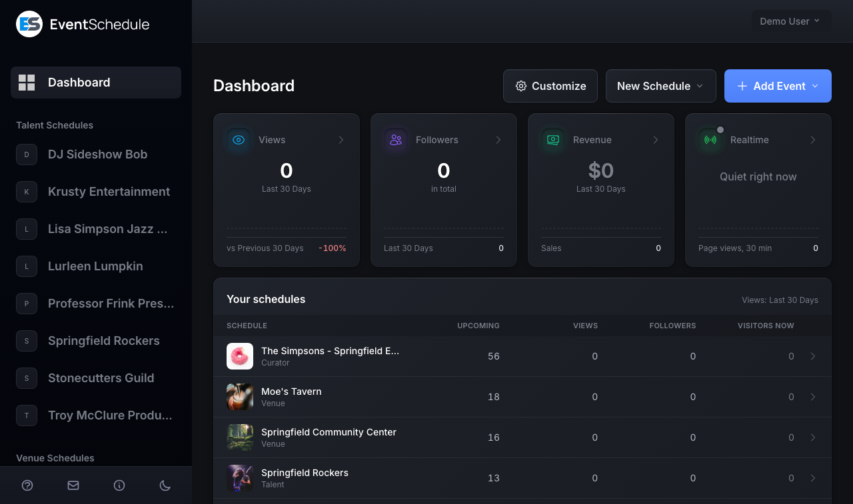
Task: Open the New Schedule dropdown
Action: click(660, 86)
